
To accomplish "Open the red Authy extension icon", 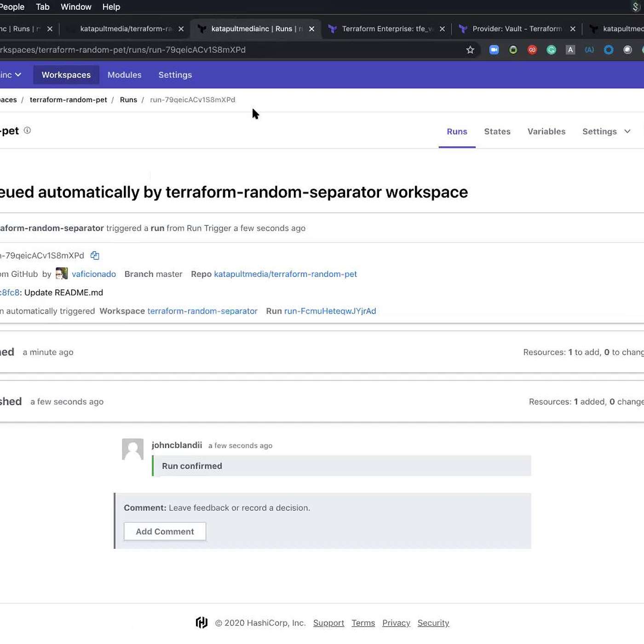I will point(532,50).
